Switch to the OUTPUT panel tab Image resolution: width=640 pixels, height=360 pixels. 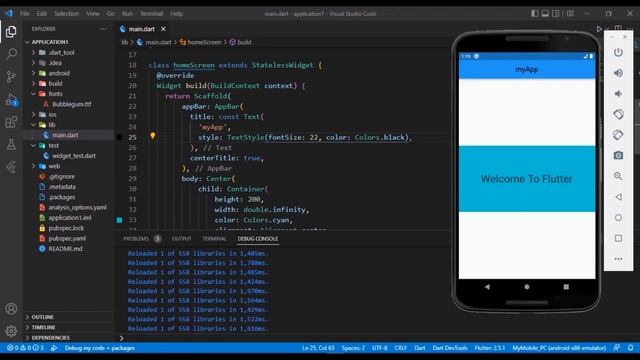click(x=181, y=239)
